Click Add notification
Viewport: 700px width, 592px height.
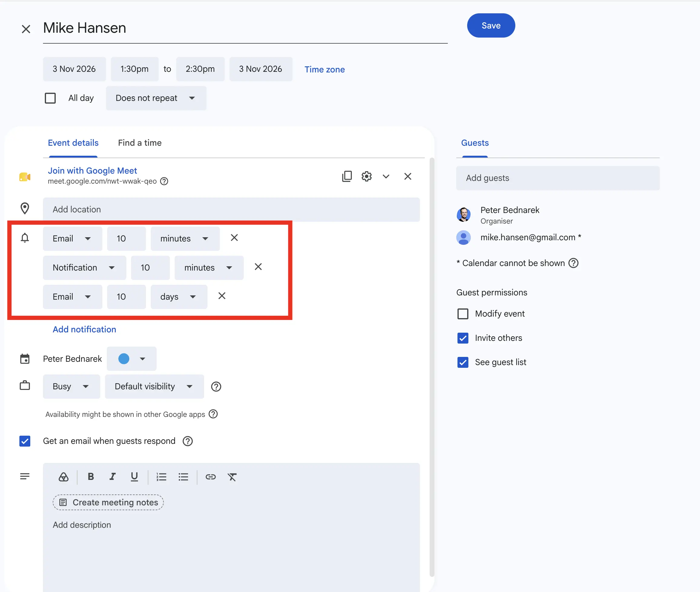click(84, 329)
